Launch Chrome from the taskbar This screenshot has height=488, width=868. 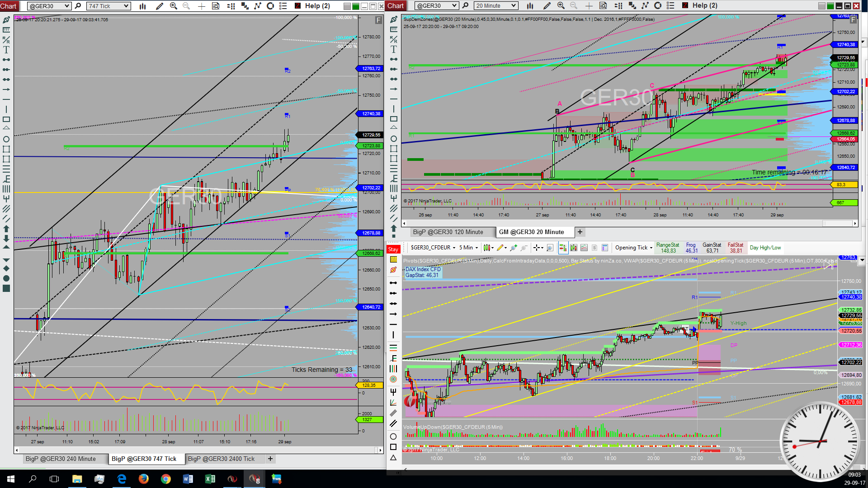tap(165, 479)
